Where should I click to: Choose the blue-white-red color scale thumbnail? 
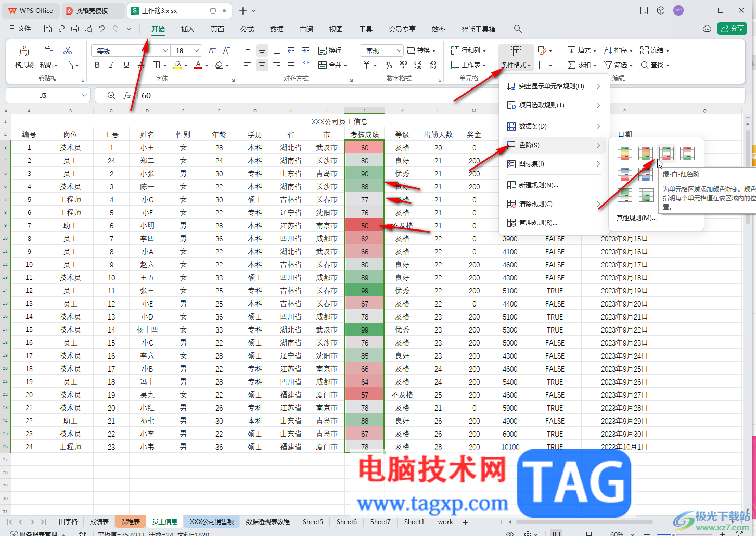(625, 174)
